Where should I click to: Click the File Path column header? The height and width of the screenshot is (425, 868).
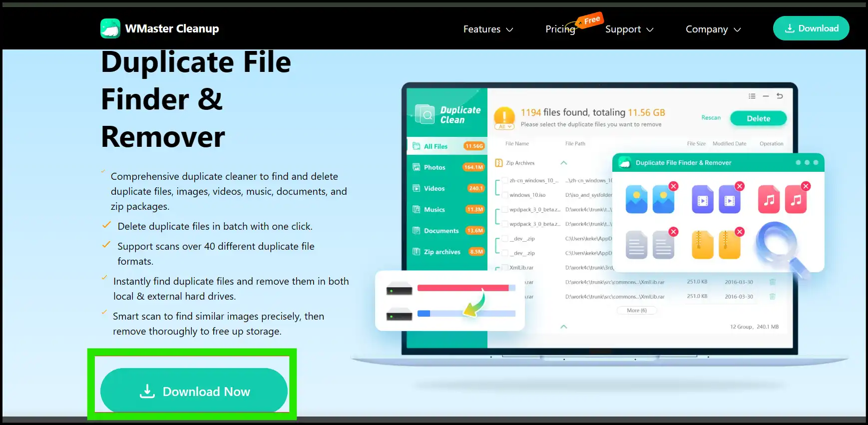[x=575, y=144]
